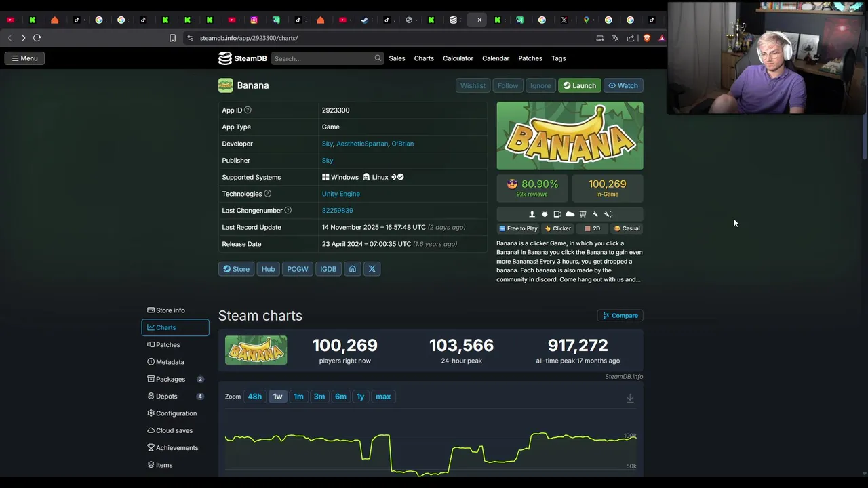868x488 pixels.
Task: Toggle the Follow button
Action: (x=507, y=85)
